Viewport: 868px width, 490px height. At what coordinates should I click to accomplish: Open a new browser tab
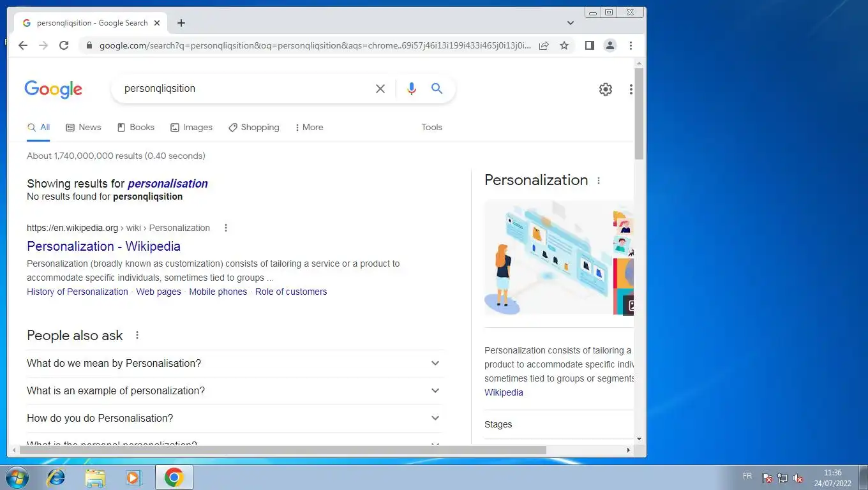pyautogui.click(x=181, y=23)
